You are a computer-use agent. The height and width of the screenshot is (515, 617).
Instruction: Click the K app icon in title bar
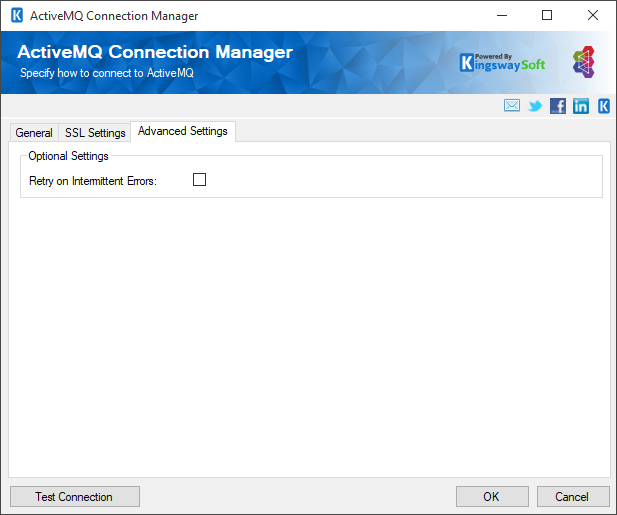pyautogui.click(x=17, y=15)
